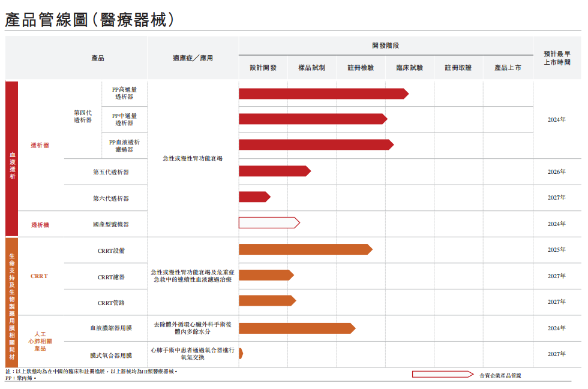
Task: Click the orange 人工心肺相關產品 group label
Action: [x=40, y=341]
